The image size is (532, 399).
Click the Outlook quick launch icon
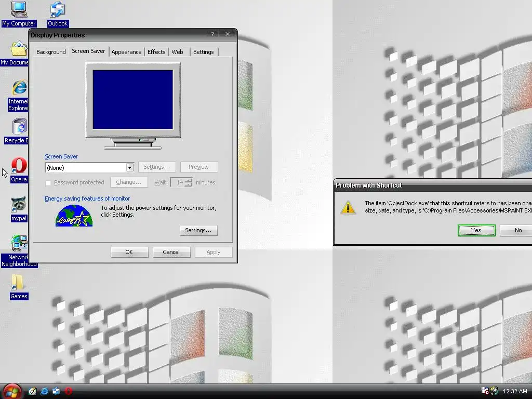click(56, 391)
